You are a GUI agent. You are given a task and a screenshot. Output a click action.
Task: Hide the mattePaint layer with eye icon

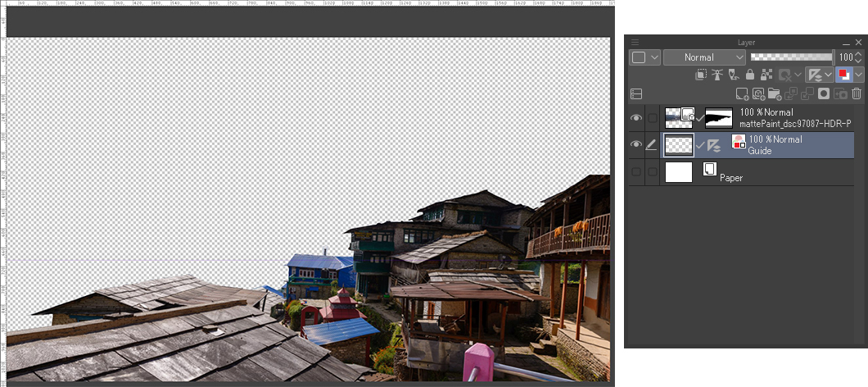coord(636,119)
